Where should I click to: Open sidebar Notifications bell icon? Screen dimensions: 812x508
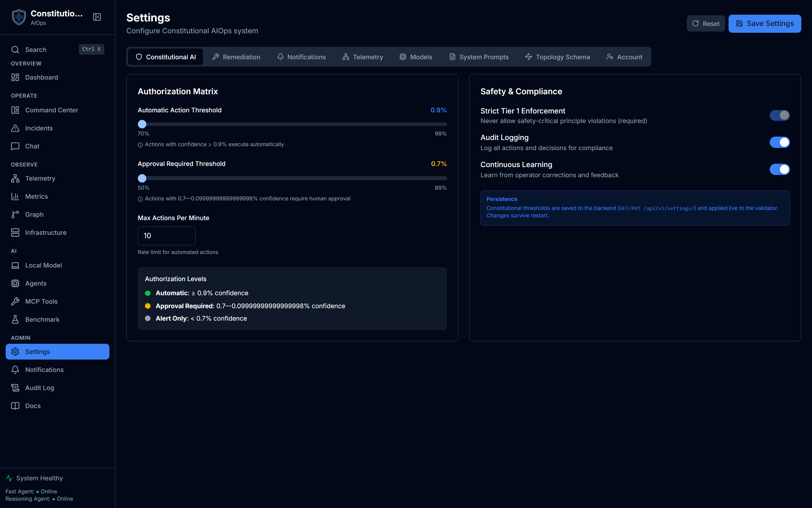point(15,370)
